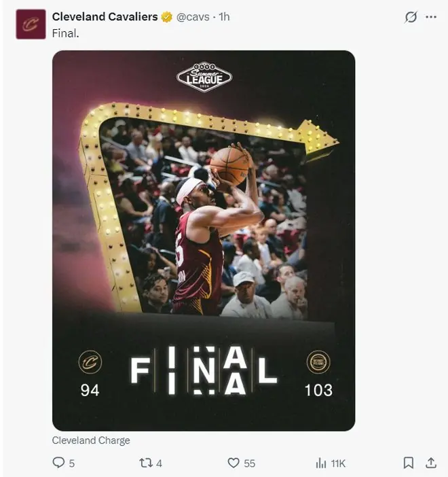Open the three-dot more options menu
Image resolution: width=448 pixels, height=477 pixels.
click(431, 17)
